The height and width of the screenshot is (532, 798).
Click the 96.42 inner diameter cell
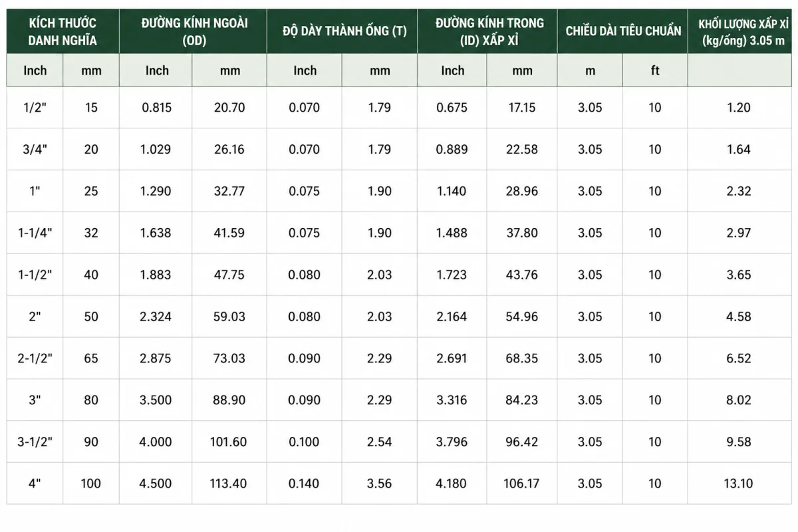tap(522, 442)
